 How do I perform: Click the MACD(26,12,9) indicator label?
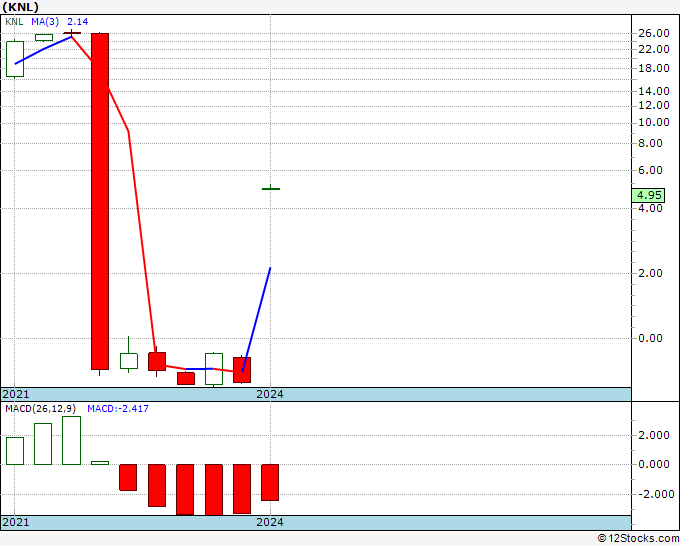coord(40,409)
